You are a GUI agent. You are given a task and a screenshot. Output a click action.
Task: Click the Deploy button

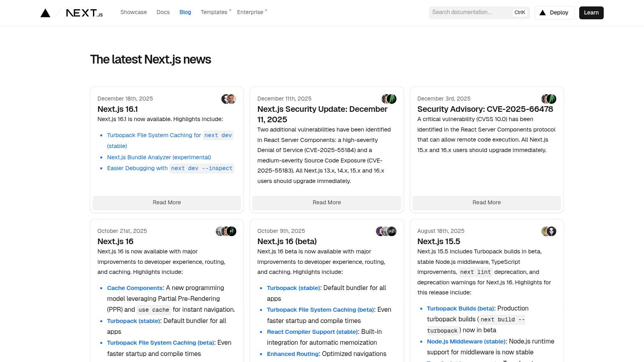click(554, 12)
